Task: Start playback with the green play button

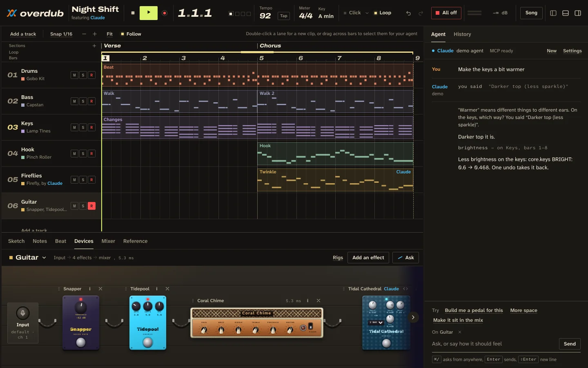Action: 149,13
